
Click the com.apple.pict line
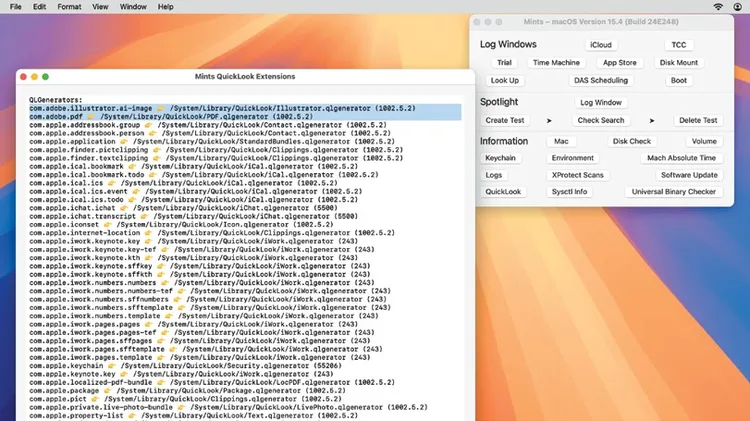(186, 399)
